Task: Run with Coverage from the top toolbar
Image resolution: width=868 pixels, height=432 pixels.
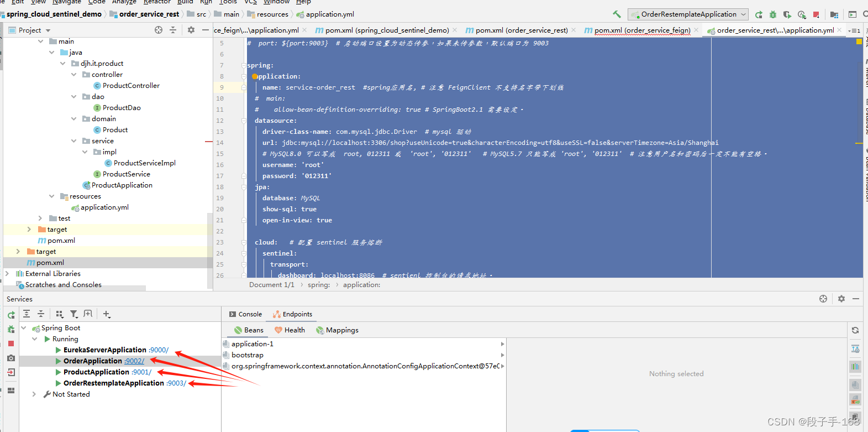Action: 787,14
